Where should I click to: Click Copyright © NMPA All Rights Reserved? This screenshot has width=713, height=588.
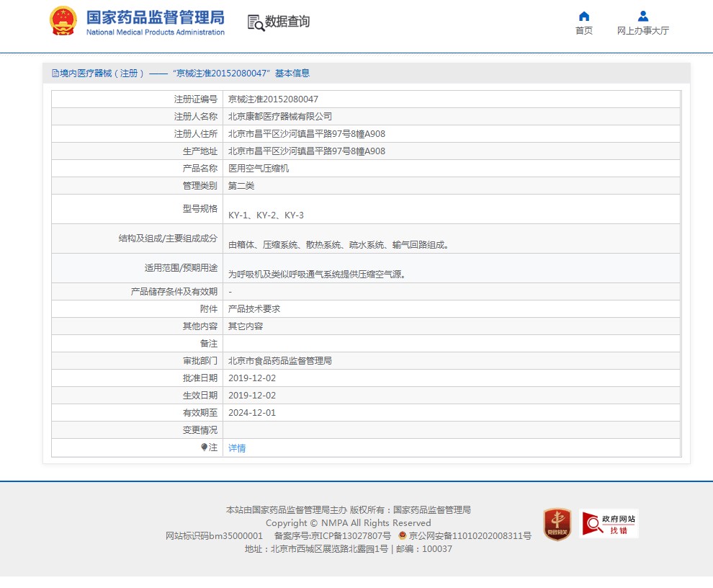coord(349,523)
